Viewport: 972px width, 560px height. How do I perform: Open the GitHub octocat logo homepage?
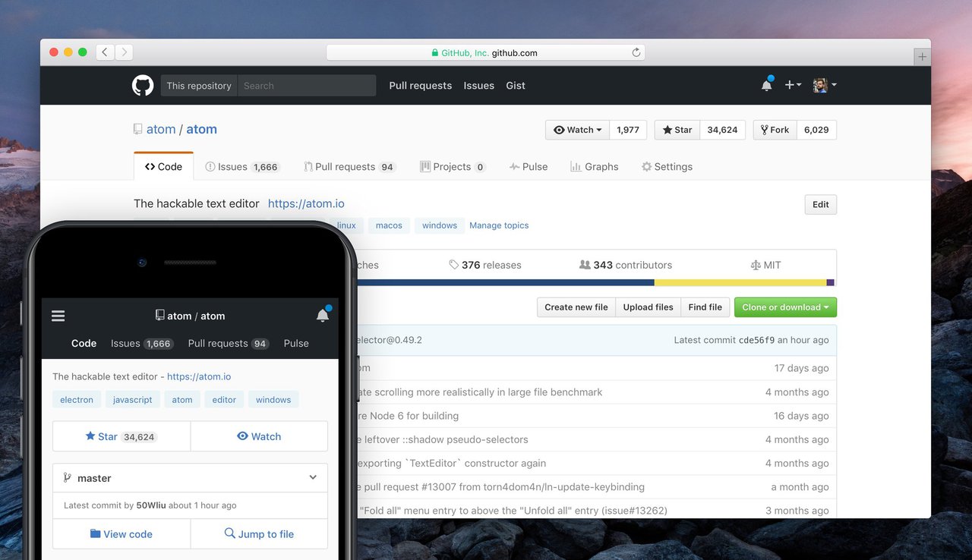(143, 86)
